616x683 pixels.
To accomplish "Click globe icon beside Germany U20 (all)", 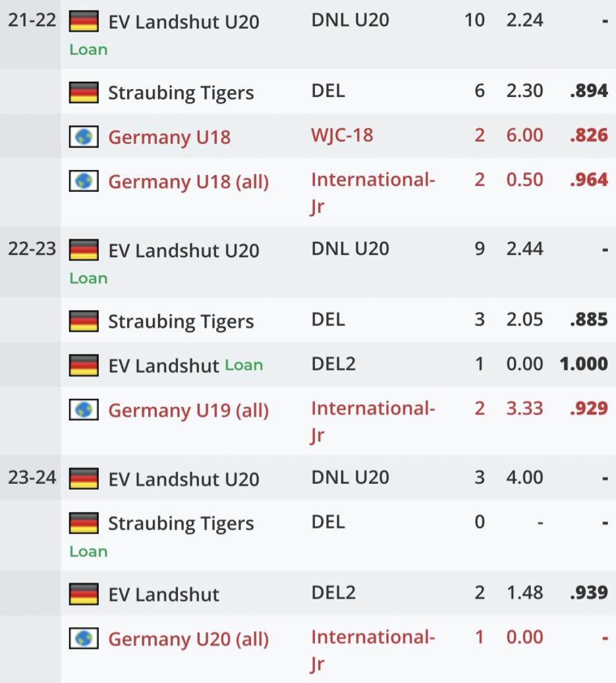I will (x=84, y=638).
